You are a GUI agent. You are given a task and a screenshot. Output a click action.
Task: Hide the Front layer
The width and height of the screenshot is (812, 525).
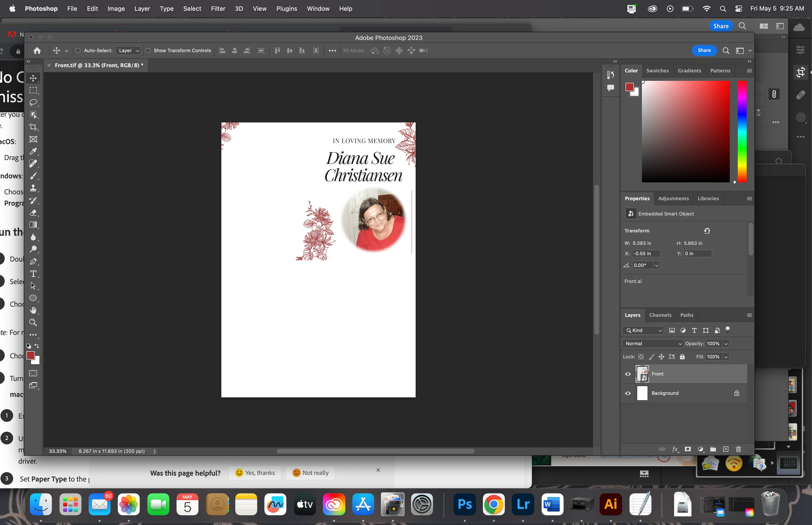628,374
